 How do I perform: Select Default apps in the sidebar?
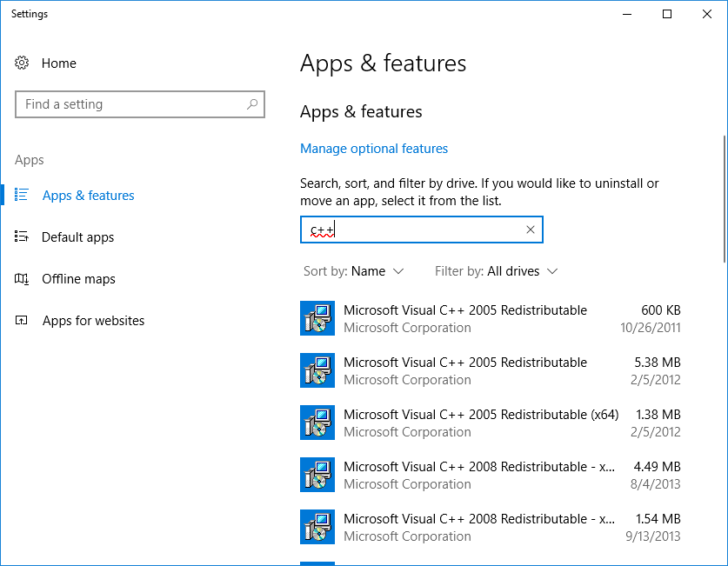[x=78, y=237]
